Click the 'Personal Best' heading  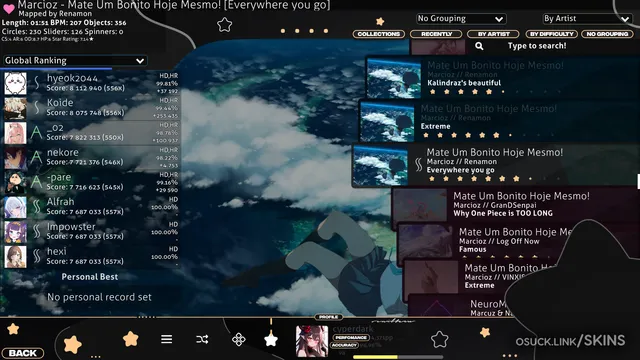click(90, 277)
